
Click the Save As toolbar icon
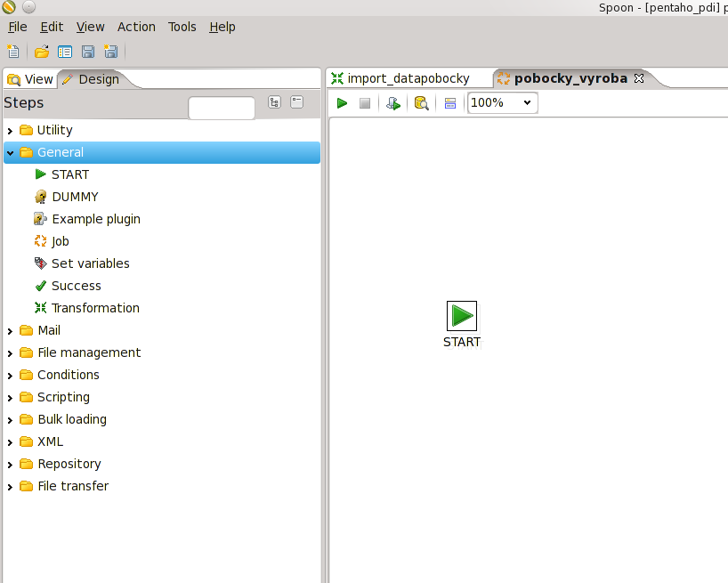[x=111, y=52]
